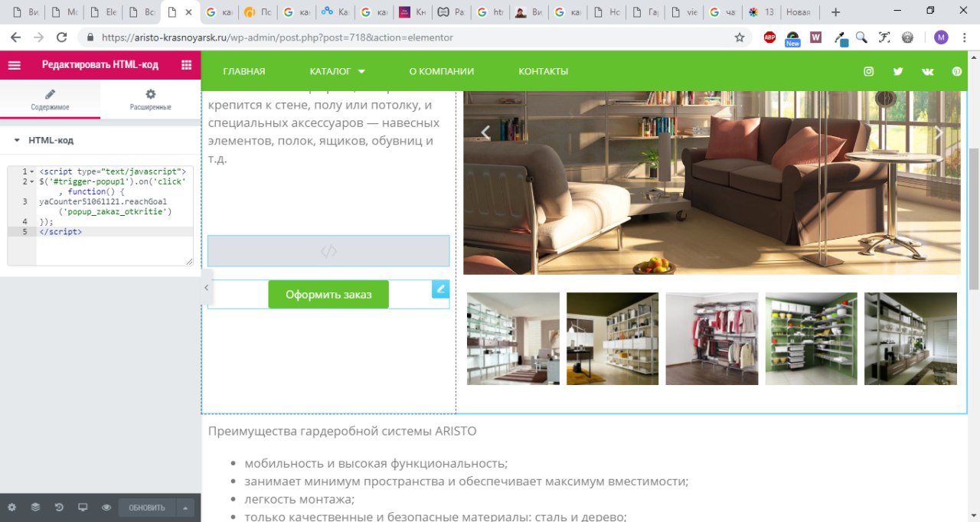Fold code at line 2 arrow
This screenshot has height=522, width=980.
click(32, 182)
